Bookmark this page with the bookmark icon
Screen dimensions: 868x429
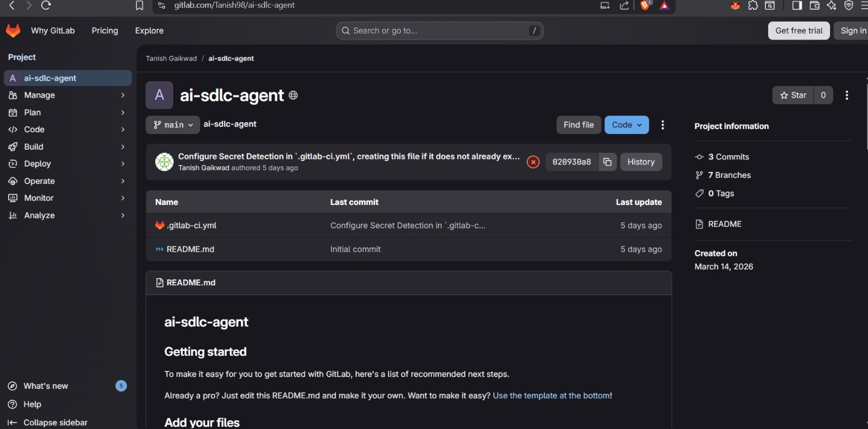click(139, 5)
